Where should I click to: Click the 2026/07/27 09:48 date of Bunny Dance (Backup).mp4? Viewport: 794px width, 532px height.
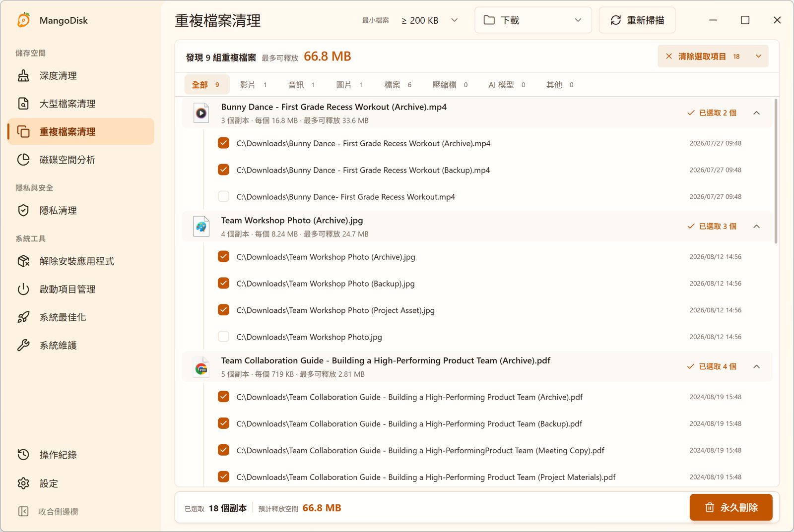(x=715, y=170)
